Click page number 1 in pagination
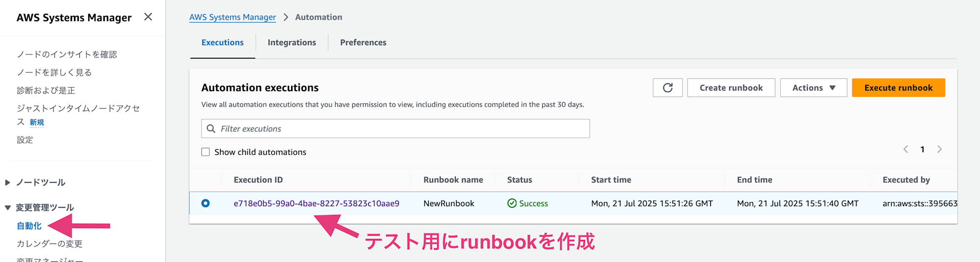The width and height of the screenshot is (980, 262). click(x=922, y=149)
